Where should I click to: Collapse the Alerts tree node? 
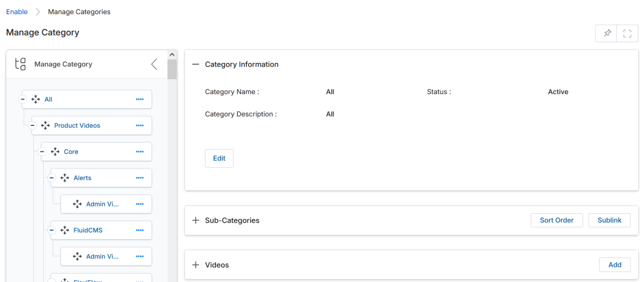52,178
